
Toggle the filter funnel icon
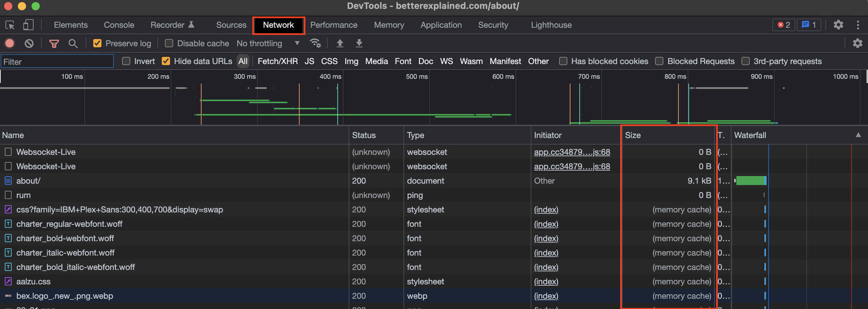[54, 44]
